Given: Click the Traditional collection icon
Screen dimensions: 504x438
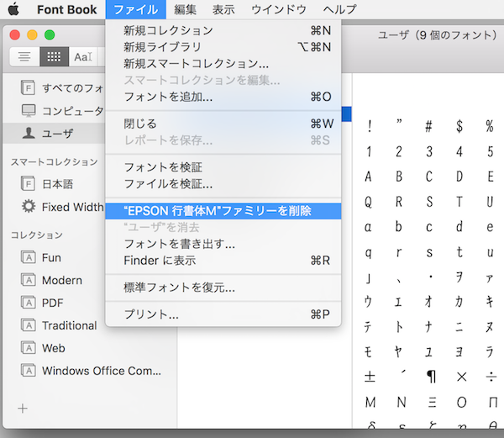Looking at the screenshot, I should (x=29, y=325).
